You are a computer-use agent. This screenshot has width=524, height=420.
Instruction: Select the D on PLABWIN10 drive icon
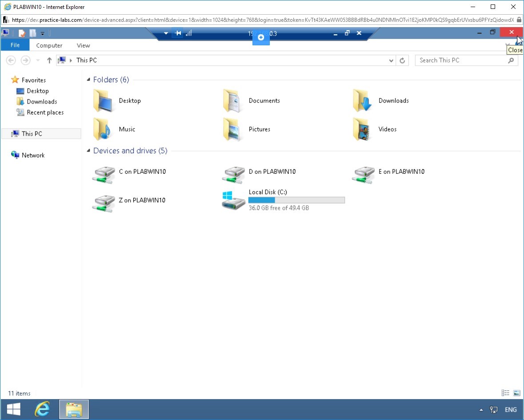[x=233, y=175]
